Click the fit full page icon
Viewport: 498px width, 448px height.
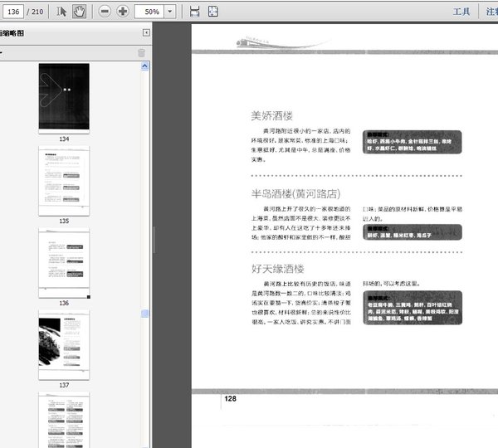pos(212,12)
